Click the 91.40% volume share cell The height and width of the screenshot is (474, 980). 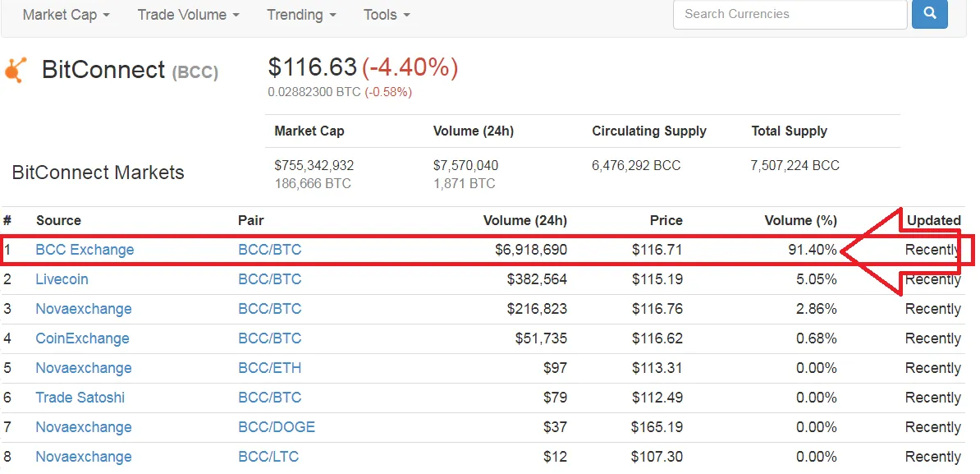813,250
